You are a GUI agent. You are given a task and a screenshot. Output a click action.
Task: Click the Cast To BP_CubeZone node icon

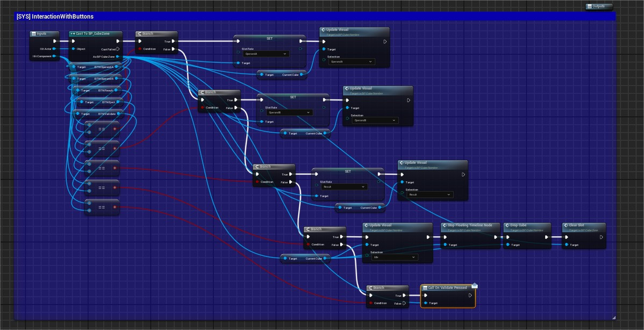click(x=73, y=34)
